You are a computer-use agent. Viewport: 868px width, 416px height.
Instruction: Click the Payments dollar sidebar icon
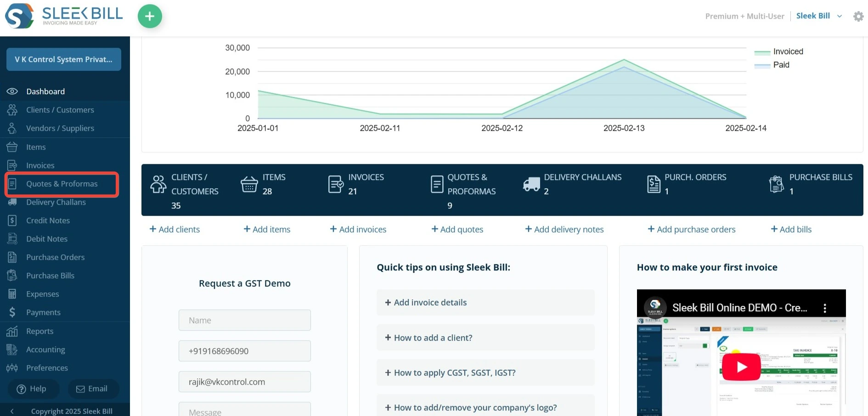point(12,312)
